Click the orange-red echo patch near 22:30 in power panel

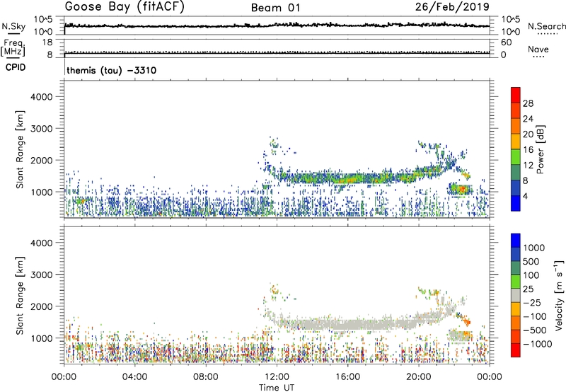pos(461,189)
